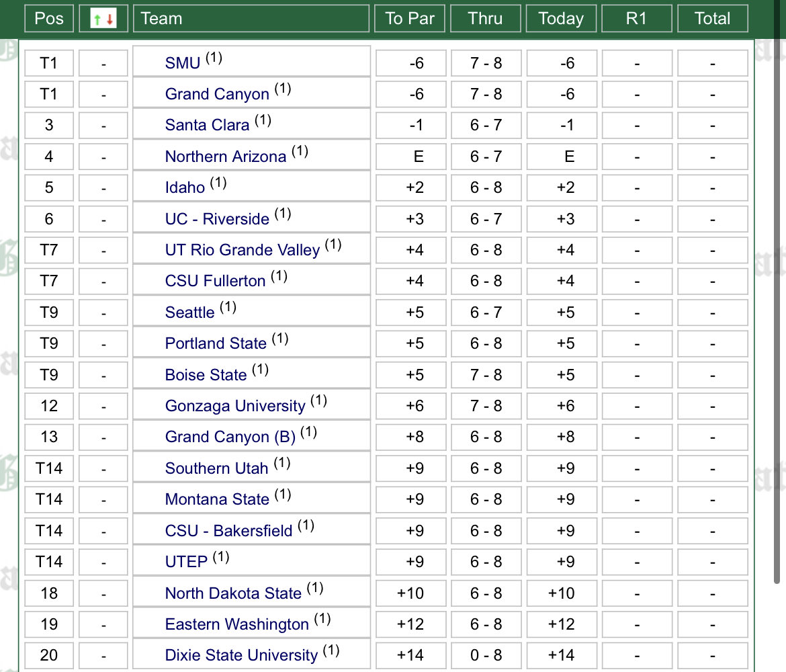Image resolution: width=786 pixels, height=672 pixels.
Task: Click the Today +12 cell for Eastern Washington
Action: click(562, 624)
